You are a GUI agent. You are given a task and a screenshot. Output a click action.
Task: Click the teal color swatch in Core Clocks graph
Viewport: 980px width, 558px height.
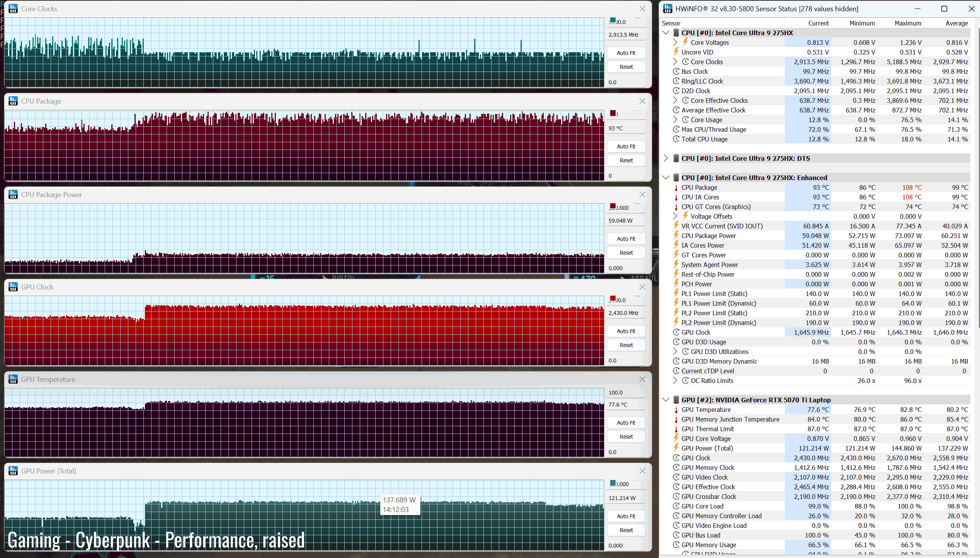pyautogui.click(x=612, y=20)
